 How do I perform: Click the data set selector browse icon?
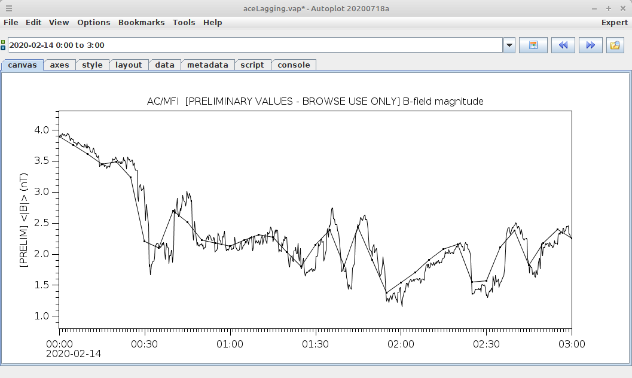point(533,45)
